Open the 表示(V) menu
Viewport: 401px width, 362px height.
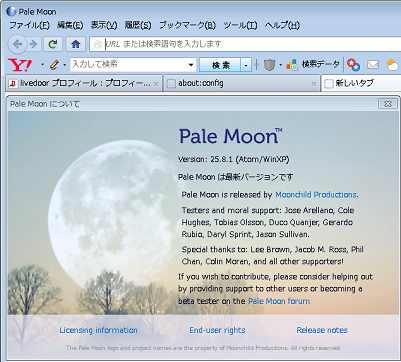pos(104,25)
